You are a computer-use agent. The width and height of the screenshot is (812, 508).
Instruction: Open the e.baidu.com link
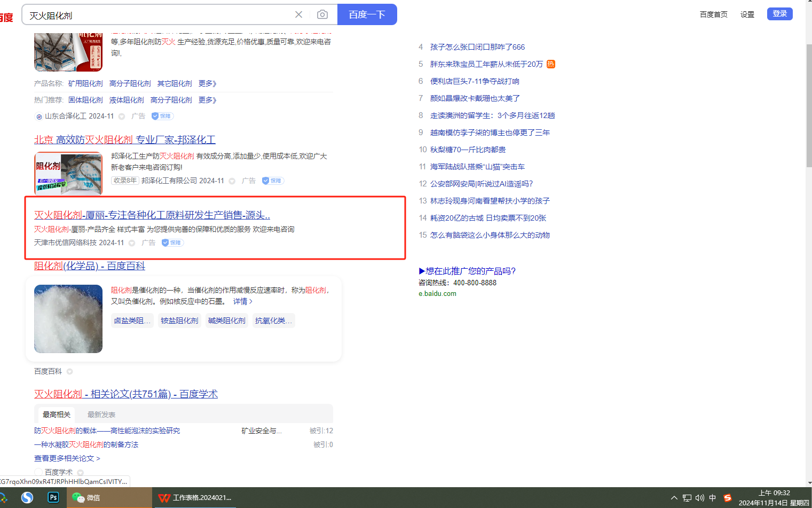click(437, 293)
